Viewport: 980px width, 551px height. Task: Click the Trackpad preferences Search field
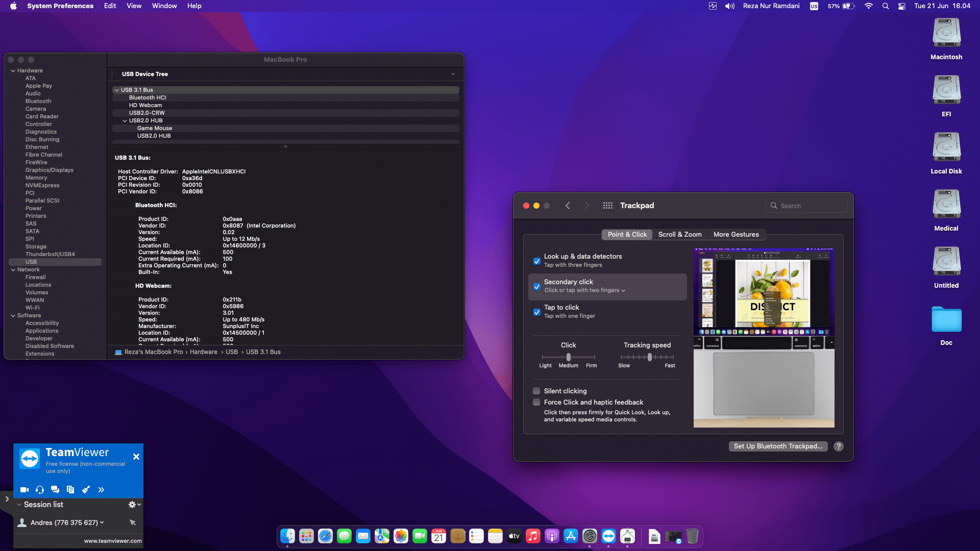point(806,206)
